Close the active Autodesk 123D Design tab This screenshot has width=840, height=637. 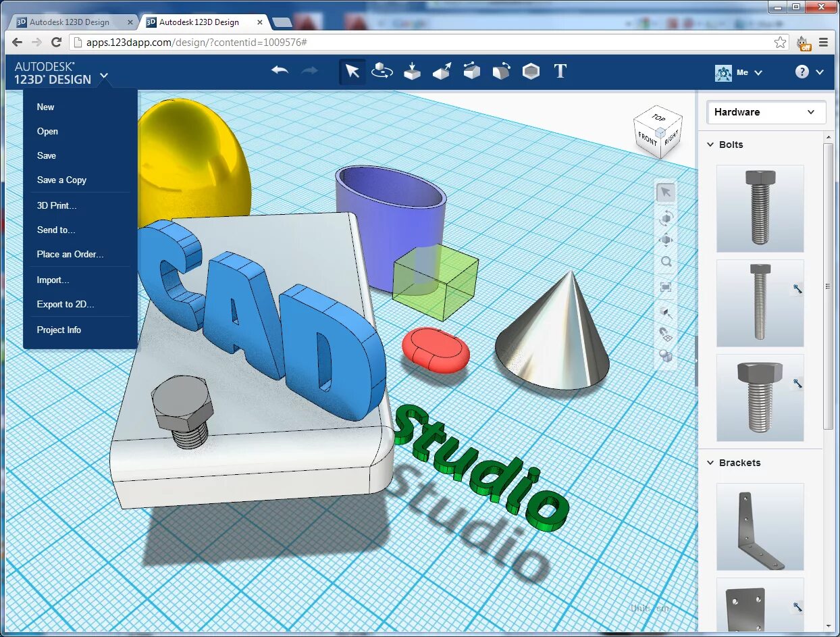coord(261,22)
